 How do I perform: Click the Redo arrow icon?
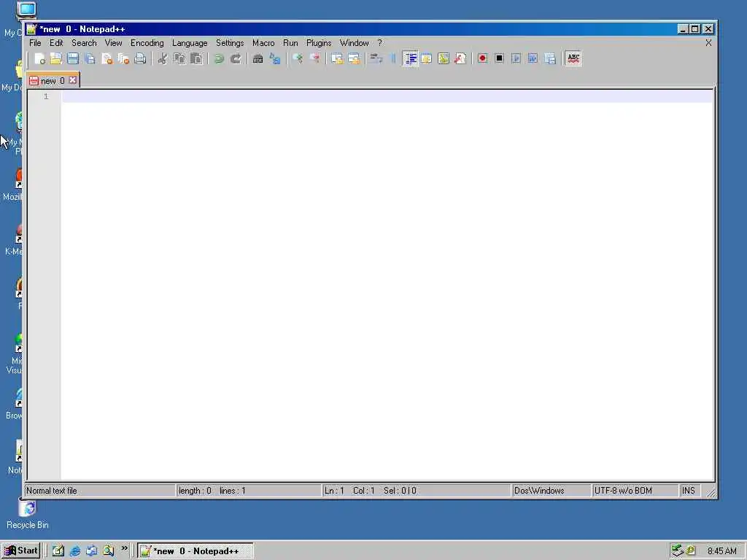(236, 58)
